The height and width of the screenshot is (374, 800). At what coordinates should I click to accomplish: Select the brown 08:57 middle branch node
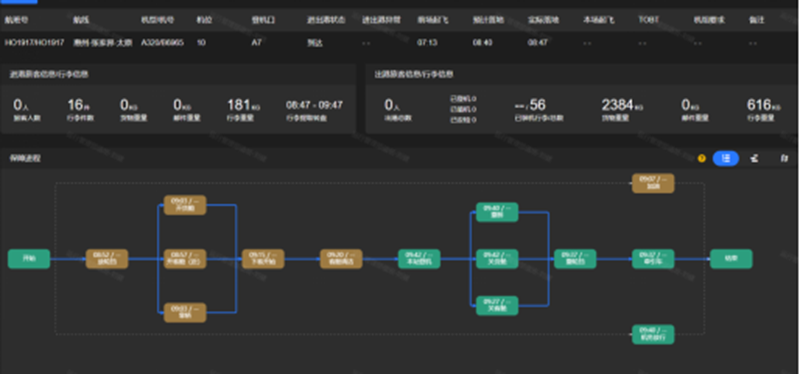click(185, 259)
